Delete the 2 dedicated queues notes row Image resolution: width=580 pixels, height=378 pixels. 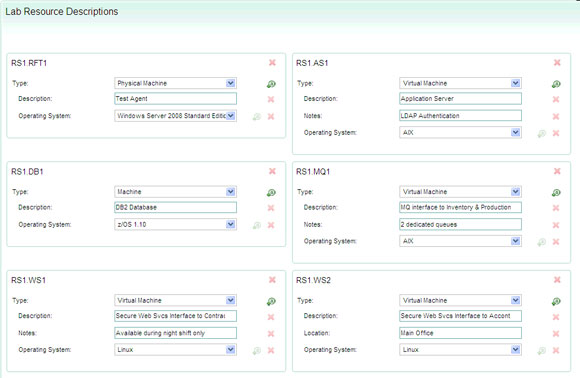[x=556, y=225]
